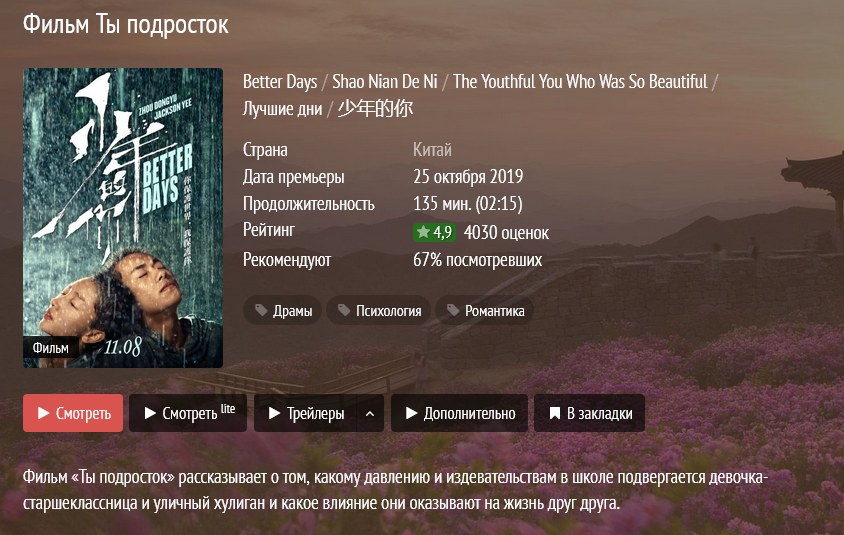The height and width of the screenshot is (535, 844).
Task: Open the Романтика genre tag
Action: point(484,310)
